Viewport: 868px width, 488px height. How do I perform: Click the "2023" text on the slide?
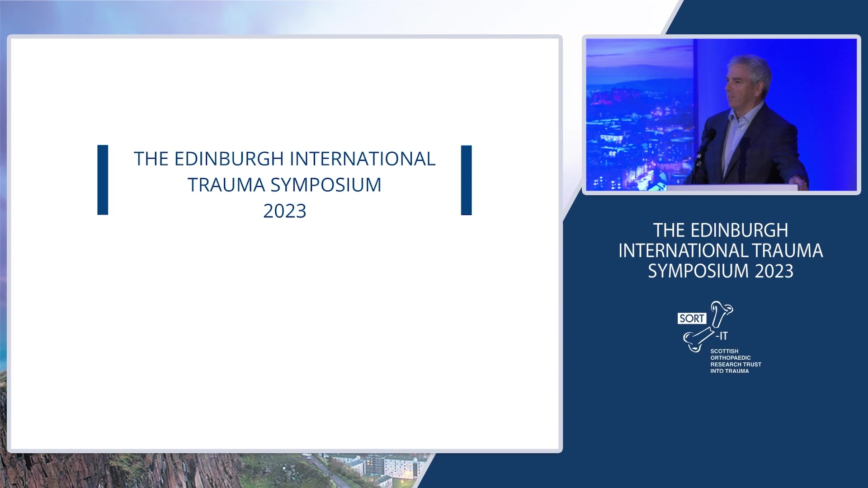pos(284,211)
